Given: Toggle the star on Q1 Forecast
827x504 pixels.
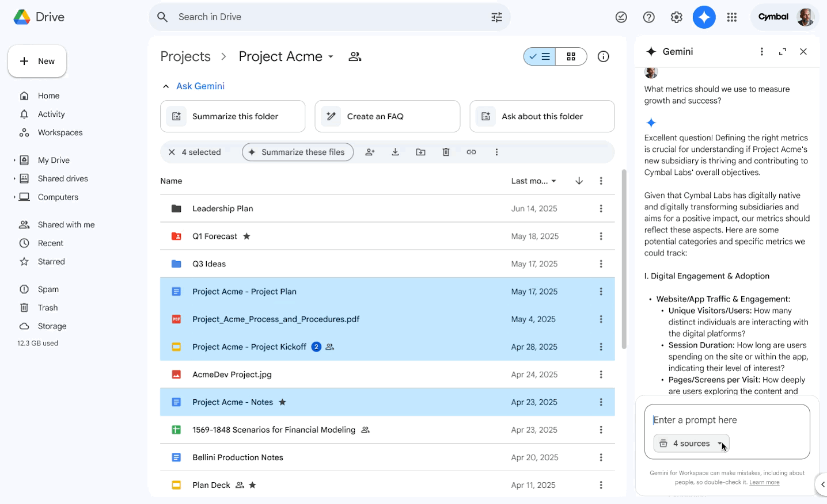Looking at the screenshot, I should (246, 236).
